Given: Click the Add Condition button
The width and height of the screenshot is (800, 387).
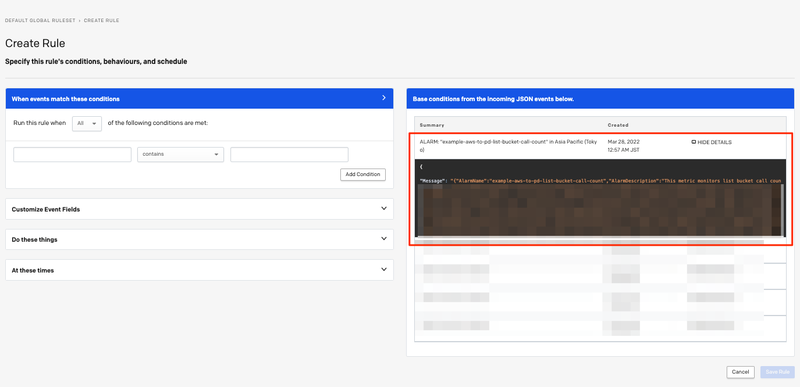Looking at the screenshot, I should point(363,174).
